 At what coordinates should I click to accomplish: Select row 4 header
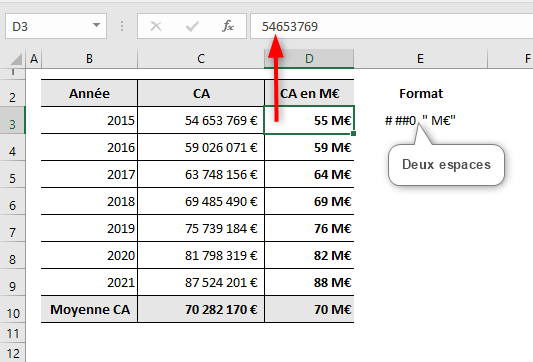[x=13, y=147]
